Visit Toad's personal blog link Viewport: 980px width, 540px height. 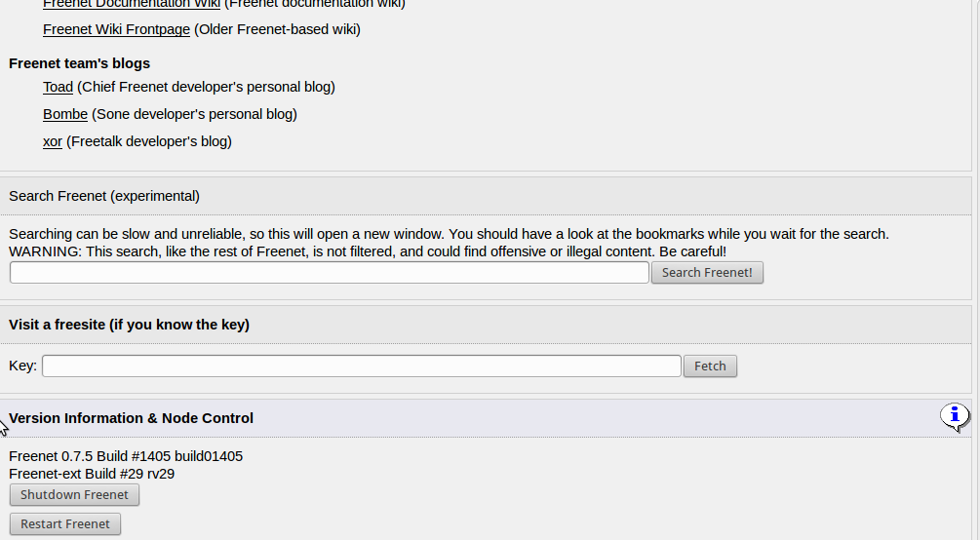point(58,87)
